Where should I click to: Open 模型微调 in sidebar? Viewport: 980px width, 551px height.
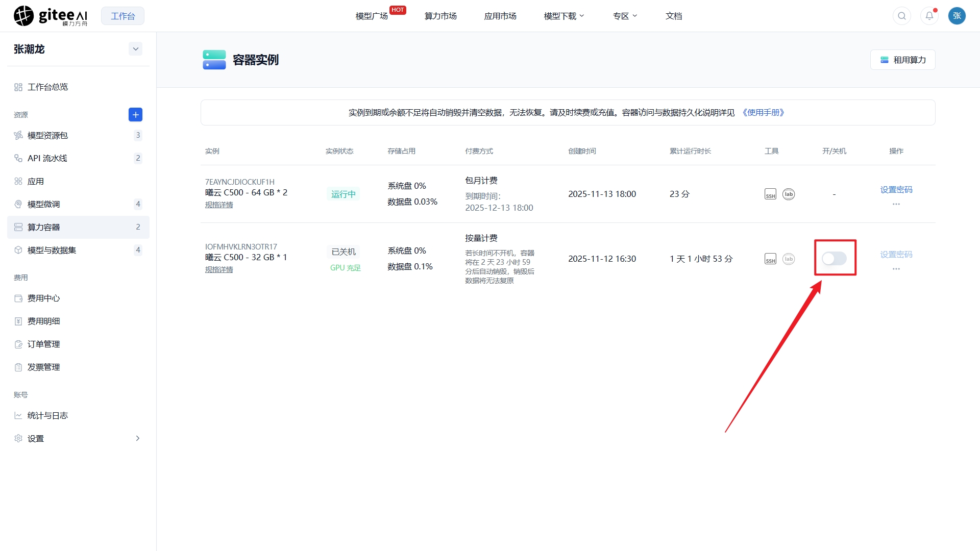78,205
